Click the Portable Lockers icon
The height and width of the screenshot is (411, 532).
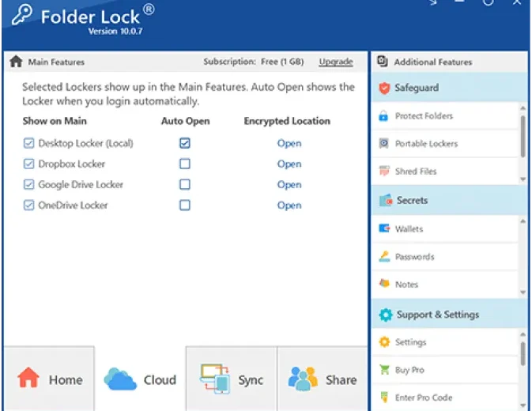coord(383,143)
